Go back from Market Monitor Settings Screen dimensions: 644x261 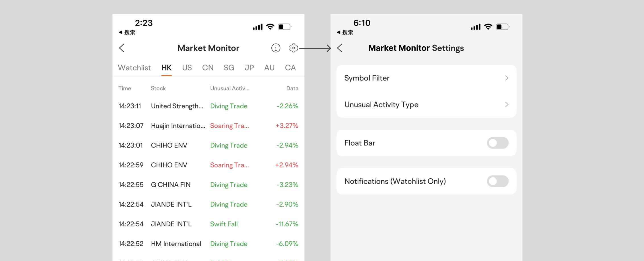340,48
